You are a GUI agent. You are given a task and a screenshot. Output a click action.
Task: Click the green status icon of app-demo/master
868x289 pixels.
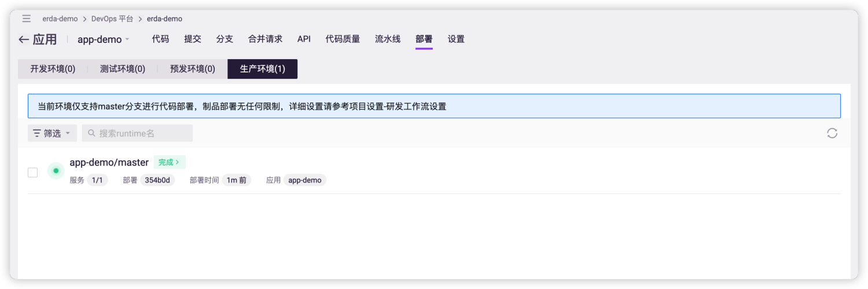tap(56, 171)
